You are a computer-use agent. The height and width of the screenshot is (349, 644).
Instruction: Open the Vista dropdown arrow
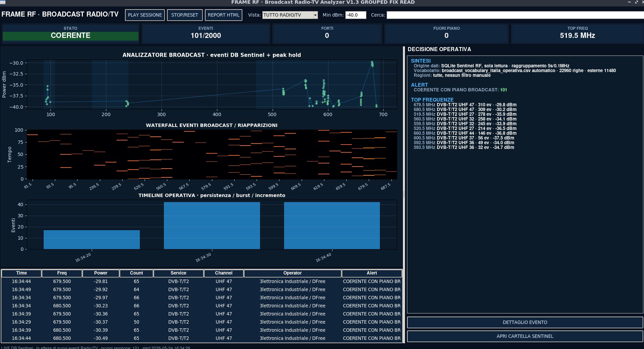pos(315,15)
